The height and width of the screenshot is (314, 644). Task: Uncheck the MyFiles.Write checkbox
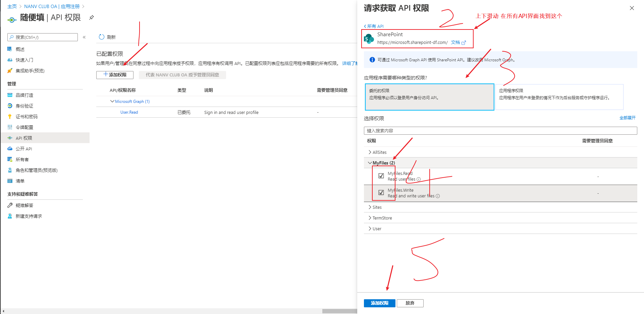click(x=381, y=192)
